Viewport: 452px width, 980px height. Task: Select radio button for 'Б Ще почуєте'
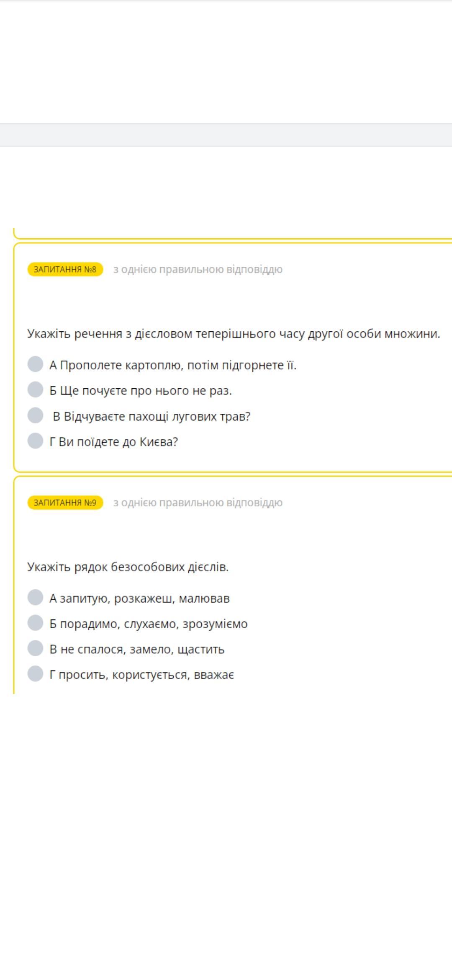pos(35,389)
